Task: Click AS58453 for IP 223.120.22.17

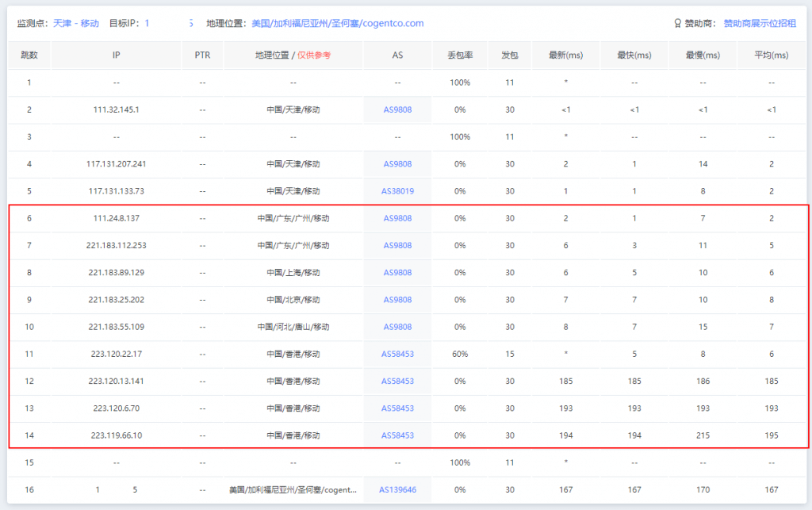Action: tap(397, 355)
